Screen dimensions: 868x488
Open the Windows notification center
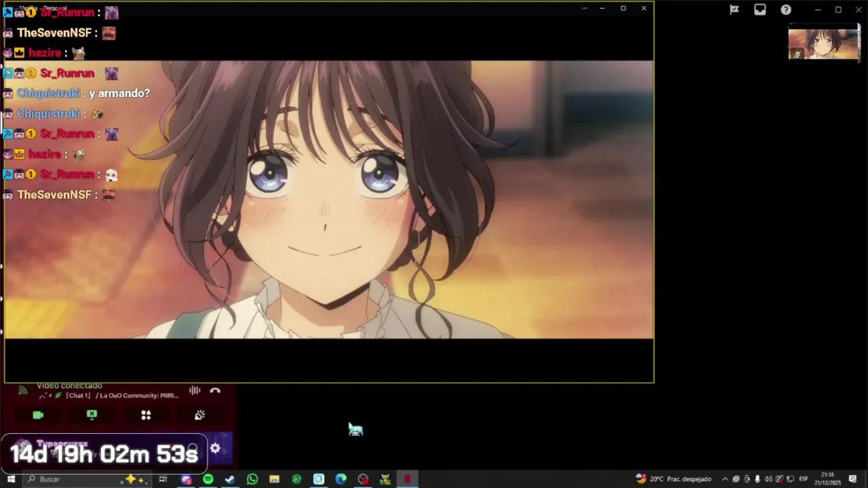pyautogui.click(x=852, y=479)
